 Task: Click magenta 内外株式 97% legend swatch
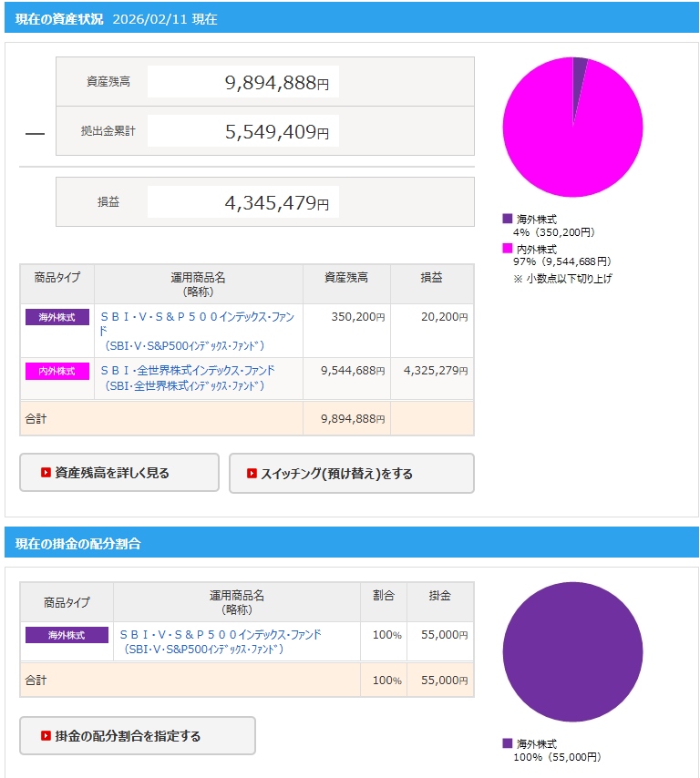508,248
